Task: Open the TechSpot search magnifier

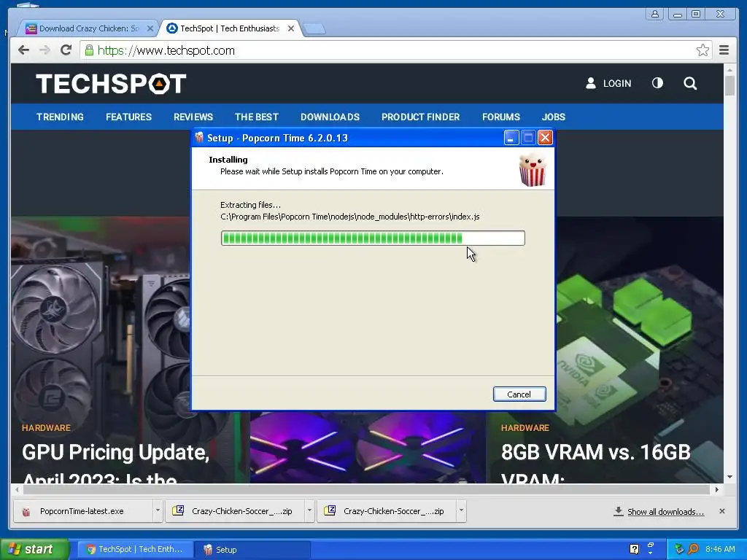Action: point(690,83)
